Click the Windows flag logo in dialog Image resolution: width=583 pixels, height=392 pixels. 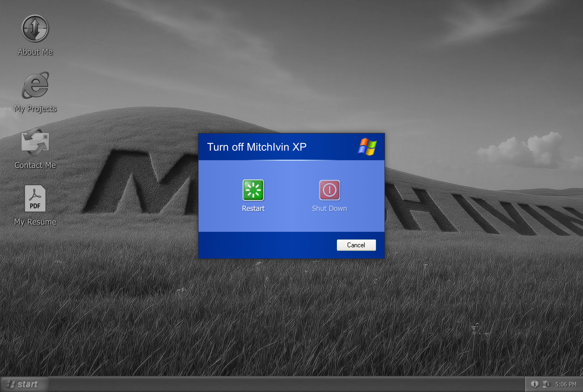[x=367, y=147]
